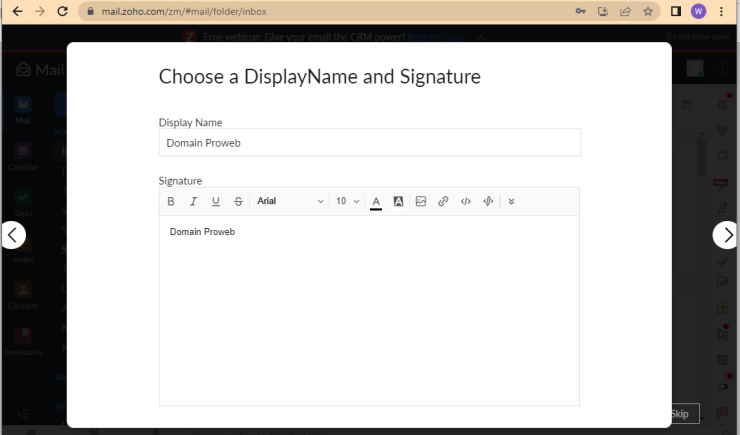Insert a hyperlink into the signature
Screen dimensions: 740x435
point(443,201)
